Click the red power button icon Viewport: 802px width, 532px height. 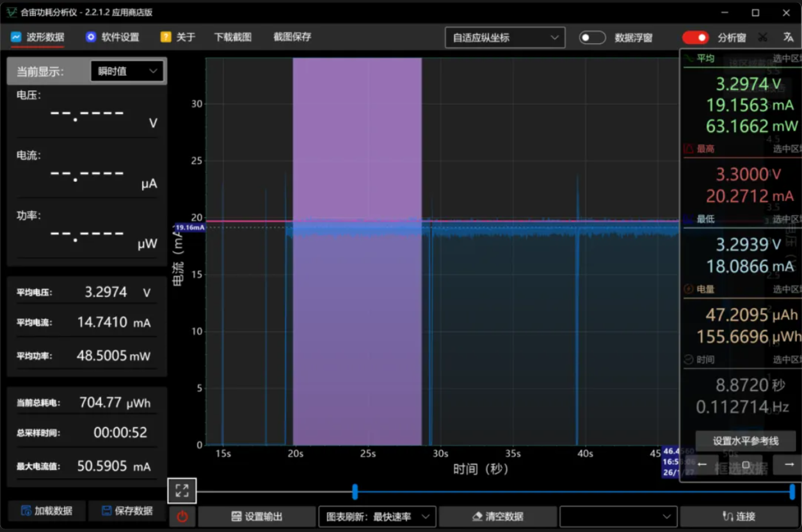pyautogui.click(x=182, y=517)
